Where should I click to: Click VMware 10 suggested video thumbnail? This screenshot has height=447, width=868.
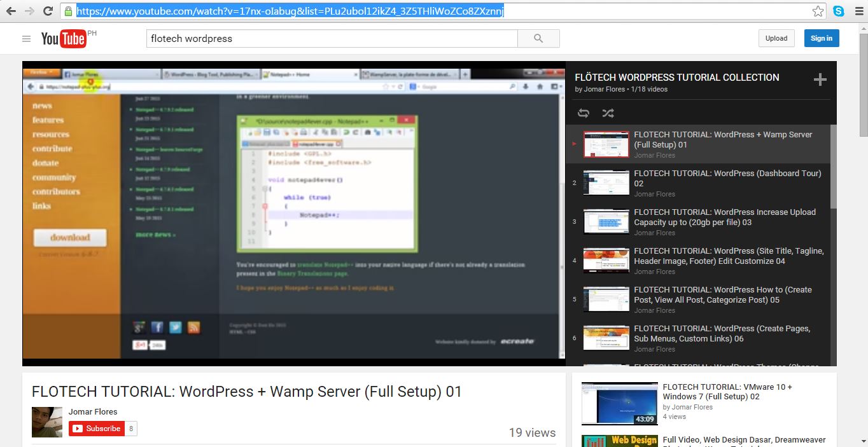619,403
